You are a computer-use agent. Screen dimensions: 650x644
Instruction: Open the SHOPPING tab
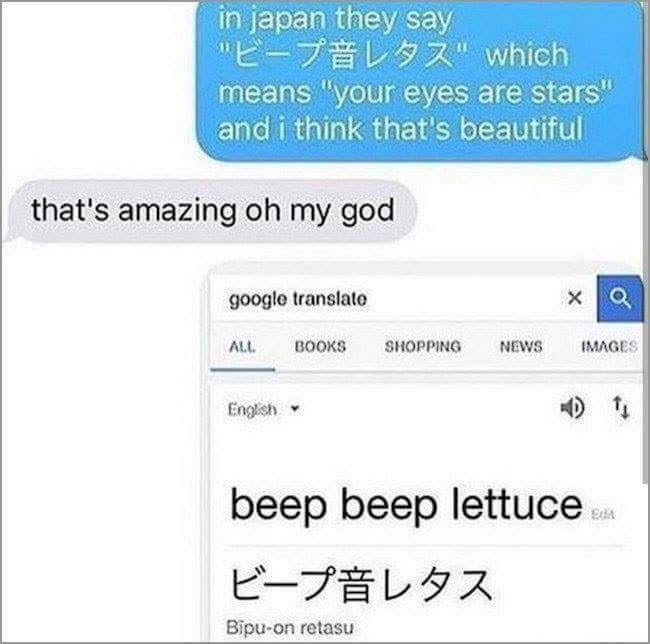coord(422,346)
